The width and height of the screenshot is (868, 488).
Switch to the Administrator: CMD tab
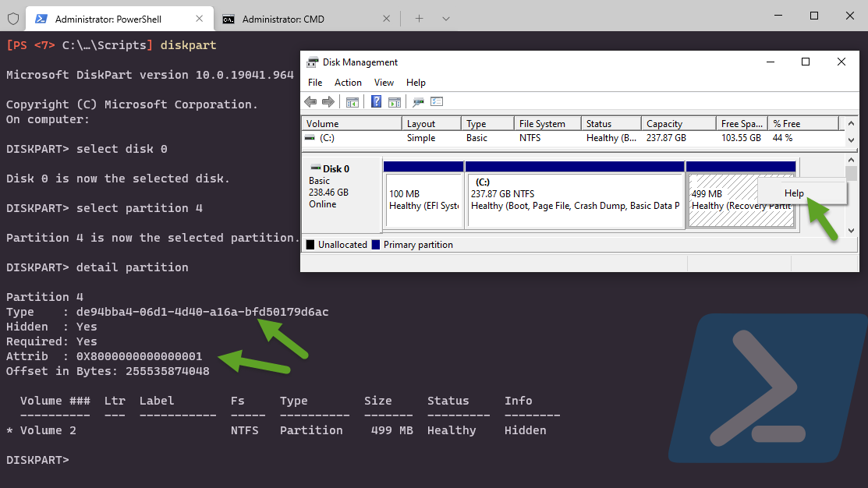[307, 19]
